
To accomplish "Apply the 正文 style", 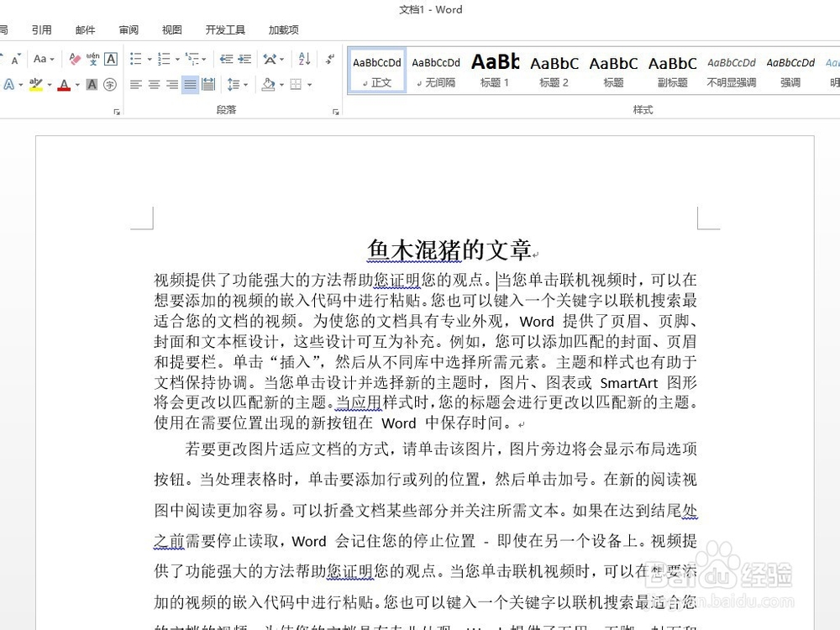I will click(x=377, y=71).
